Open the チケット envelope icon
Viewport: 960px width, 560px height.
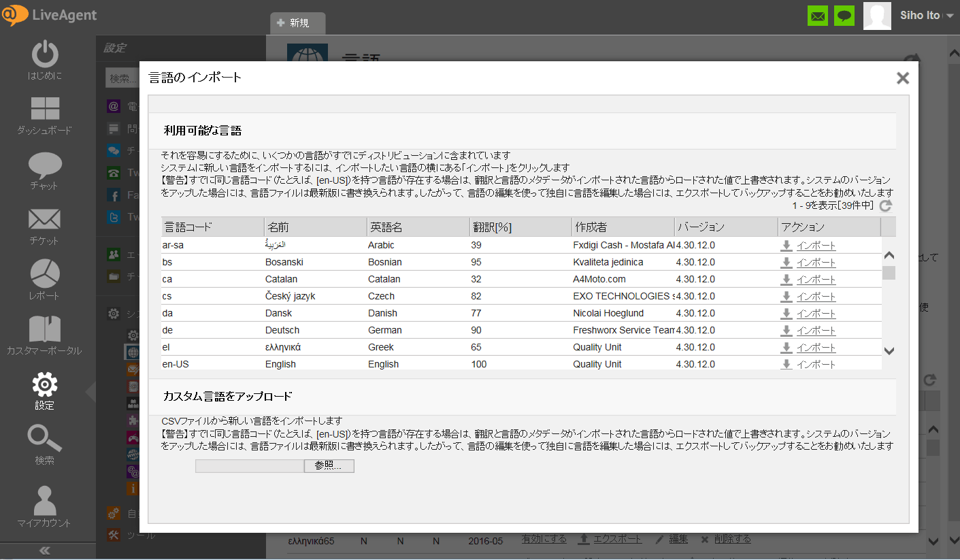pos(45,219)
